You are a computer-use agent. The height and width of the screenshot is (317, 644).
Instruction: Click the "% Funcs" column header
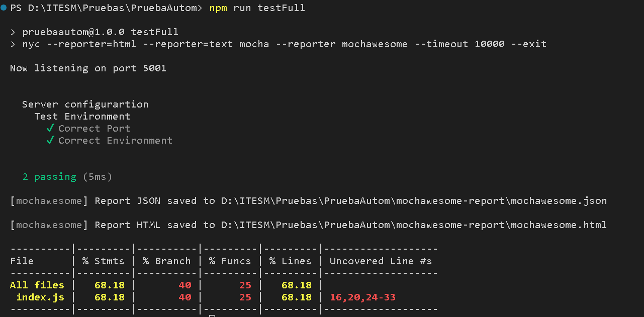[230, 261]
